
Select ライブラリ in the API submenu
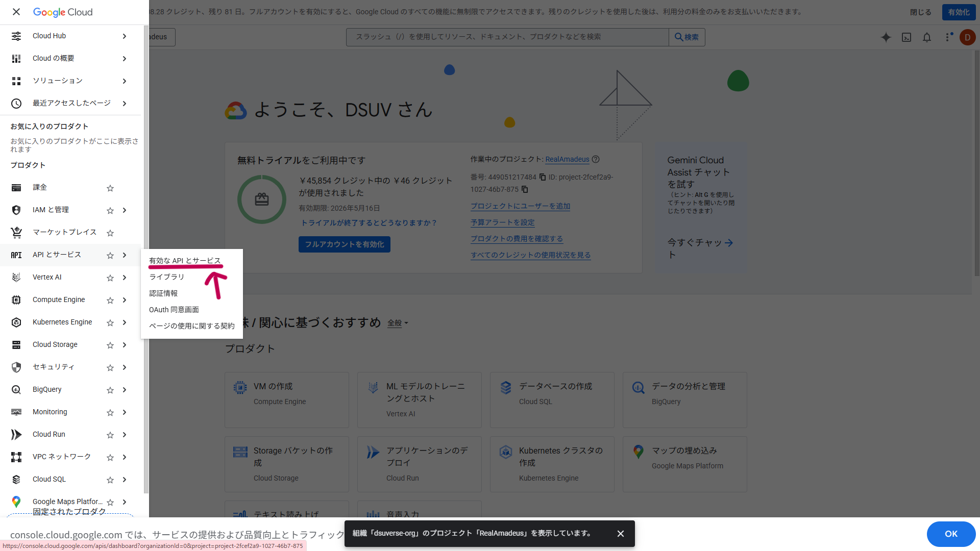coord(167,277)
